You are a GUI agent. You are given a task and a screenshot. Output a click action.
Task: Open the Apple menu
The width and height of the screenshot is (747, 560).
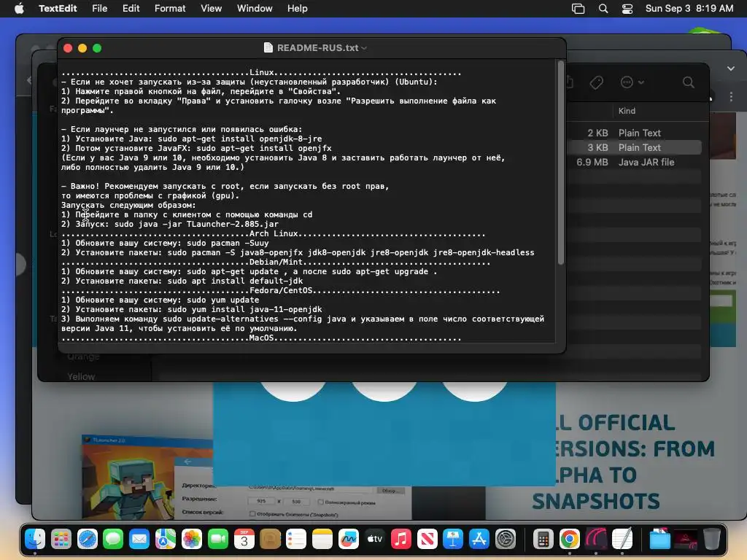(x=19, y=9)
